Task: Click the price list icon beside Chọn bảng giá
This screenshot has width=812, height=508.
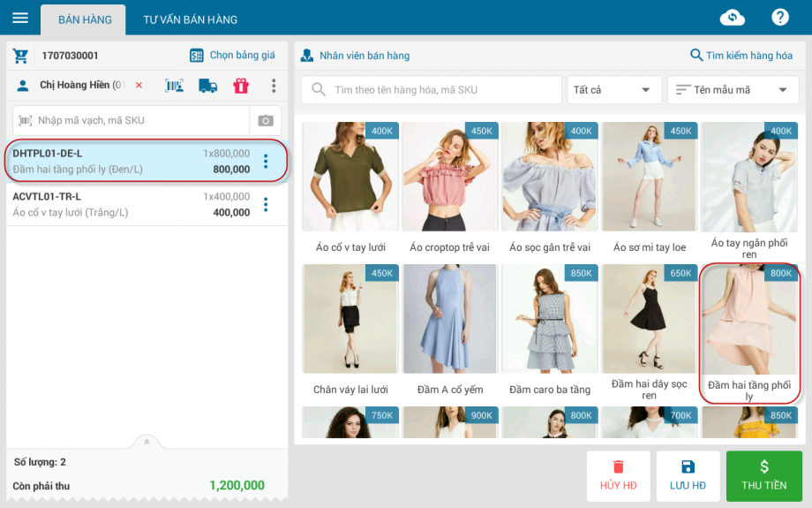Action: point(196,56)
